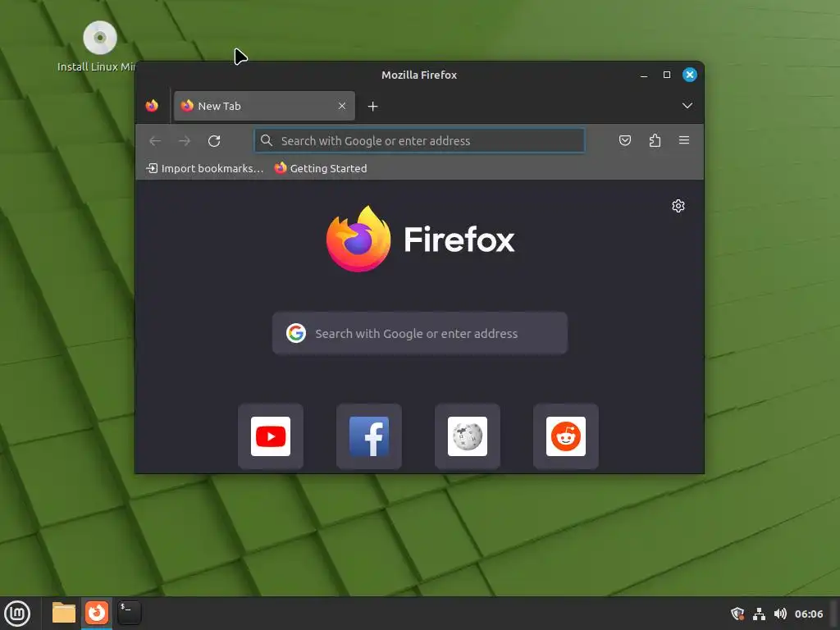
Task: Go forward with the forward arrow
Action: 185,141
